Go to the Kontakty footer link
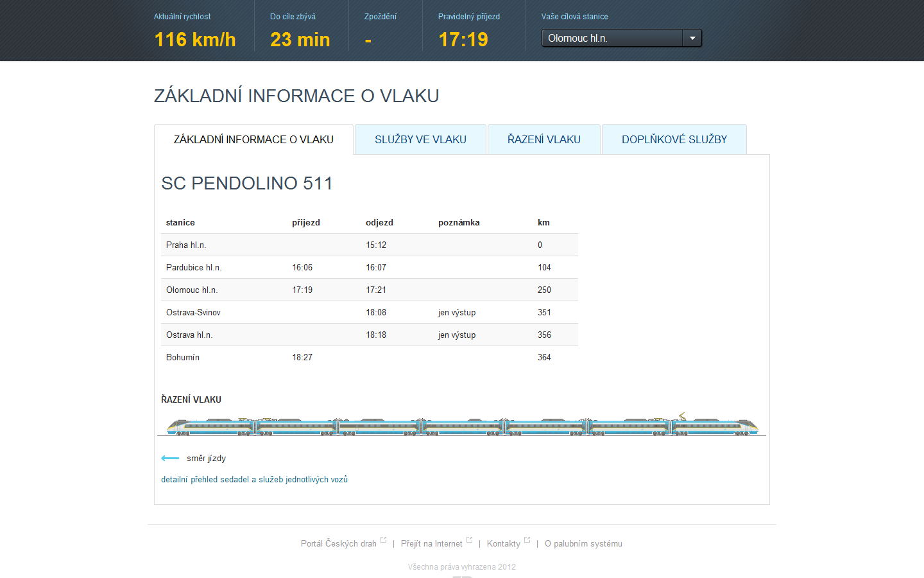This screenshot has width=924, height=578. coord(503,544)
